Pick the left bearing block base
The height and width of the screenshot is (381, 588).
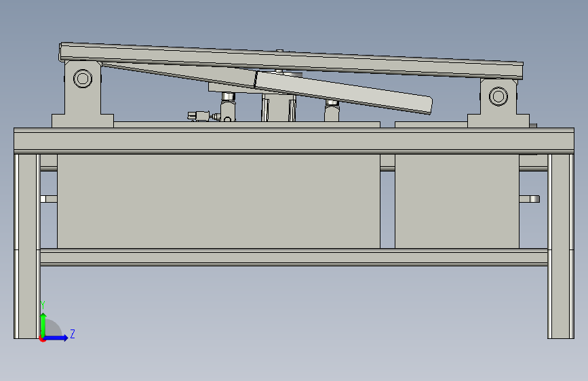pyautogui.click(x=83, y=121)
